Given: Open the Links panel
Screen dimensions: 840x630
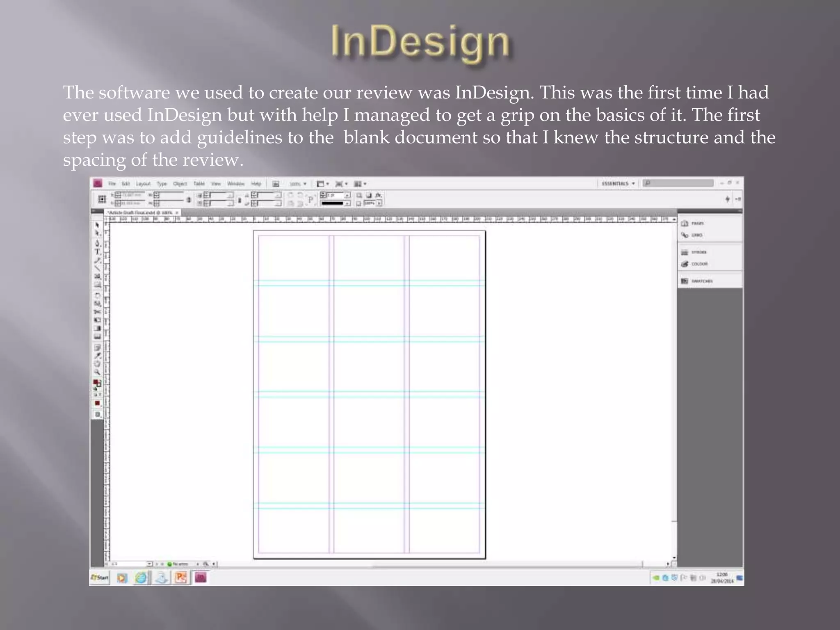Looking at the screenshot, I should tap(696, 235).
